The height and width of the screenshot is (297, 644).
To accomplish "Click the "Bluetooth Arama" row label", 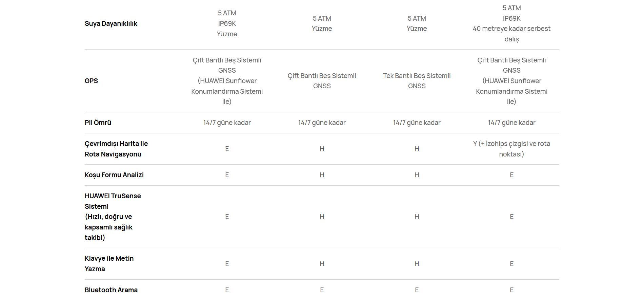I will coord(111,290).
